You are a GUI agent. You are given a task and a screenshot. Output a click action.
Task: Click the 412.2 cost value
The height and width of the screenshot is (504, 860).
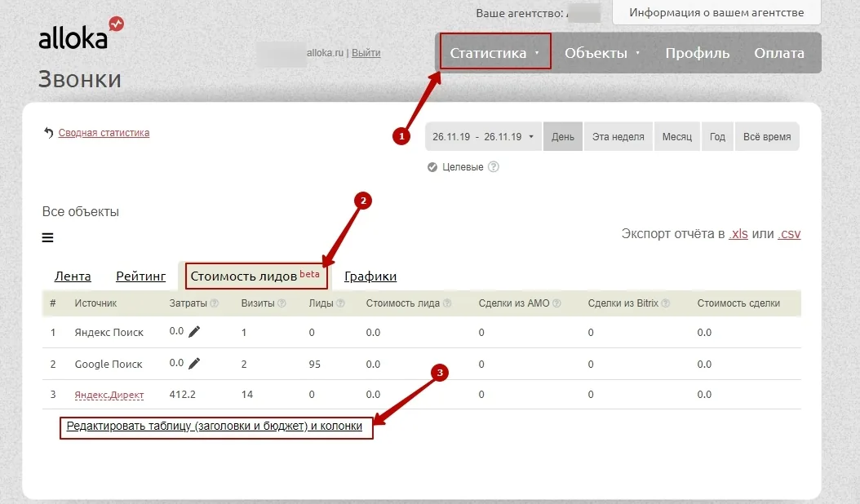click(x=183, y=395)
